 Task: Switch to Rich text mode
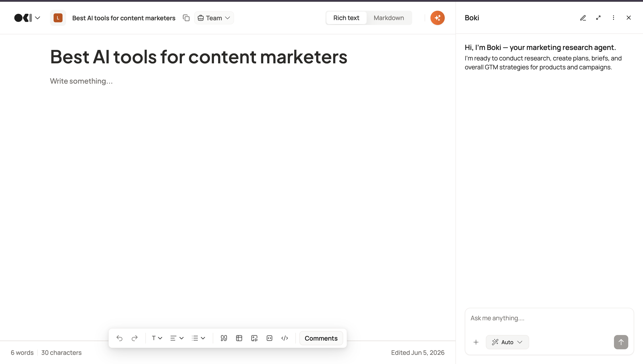point(346,18)
